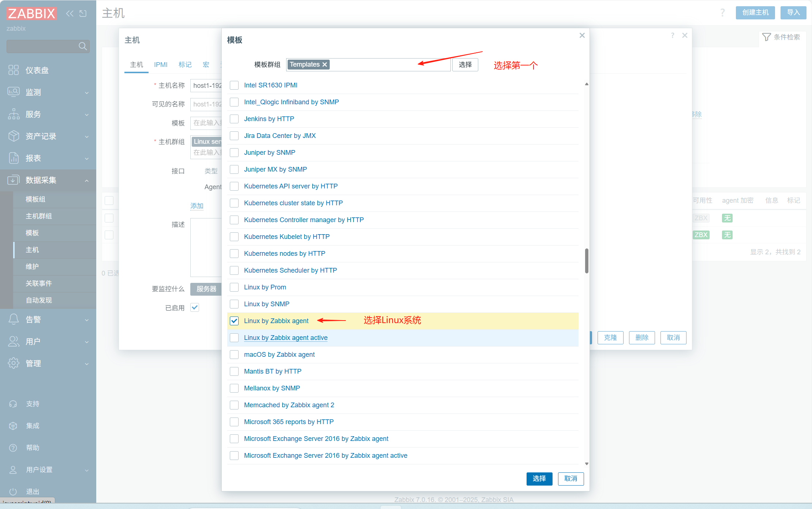Click the scrollbar up arrow in template list
Viewport: 812px width, 509px height.
pyautogui.click(x=587, y=84)
